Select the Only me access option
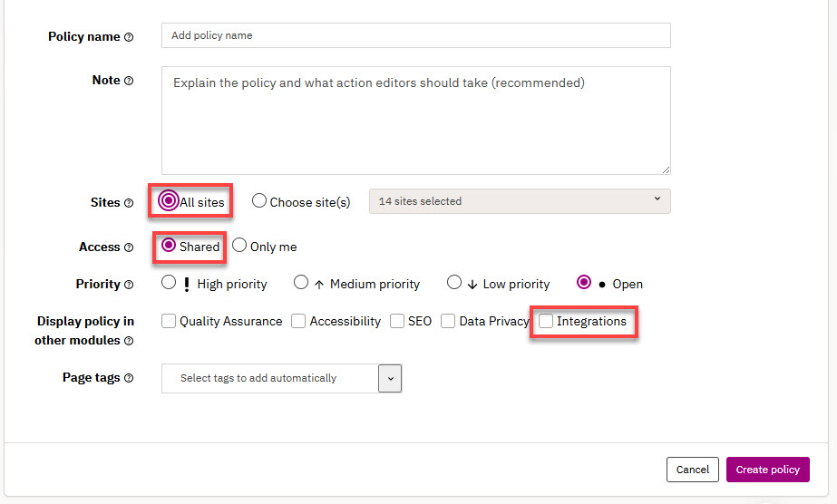The width and height of the screenshot is (837, 504). click(x=239, y=245)
